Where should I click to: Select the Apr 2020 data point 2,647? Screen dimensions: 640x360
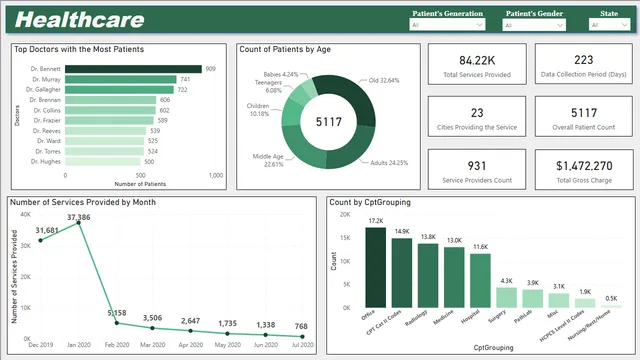[190, 331]
